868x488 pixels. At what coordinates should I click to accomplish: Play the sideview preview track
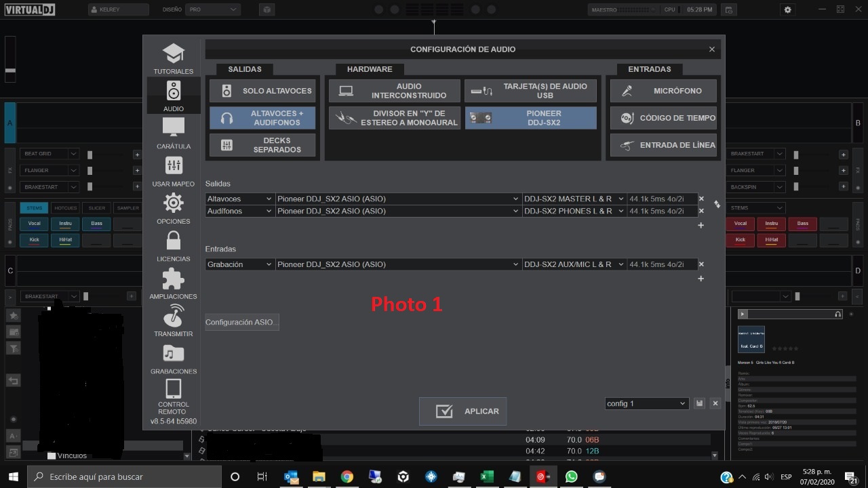point(743,314)
